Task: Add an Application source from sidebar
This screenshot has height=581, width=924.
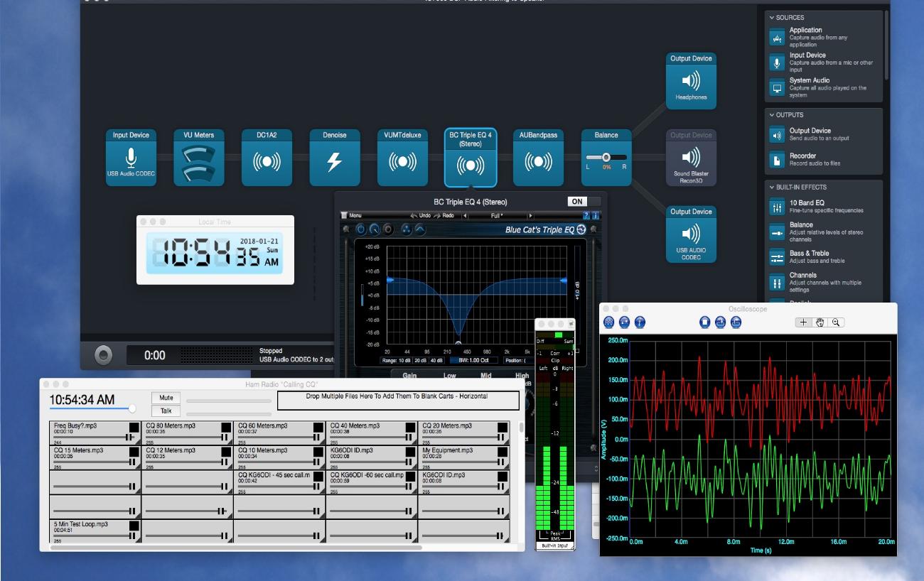Action: (823, 37)
